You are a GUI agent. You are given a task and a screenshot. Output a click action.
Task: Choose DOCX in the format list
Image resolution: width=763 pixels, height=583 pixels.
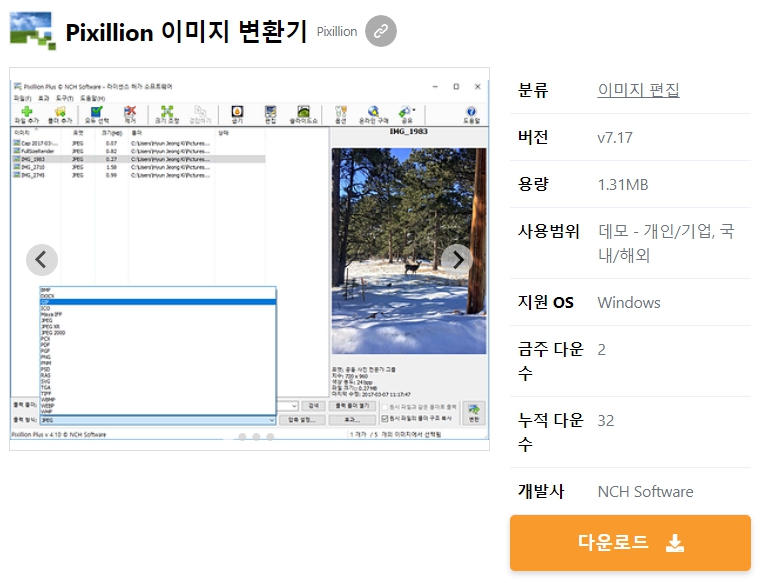(47, 296)
